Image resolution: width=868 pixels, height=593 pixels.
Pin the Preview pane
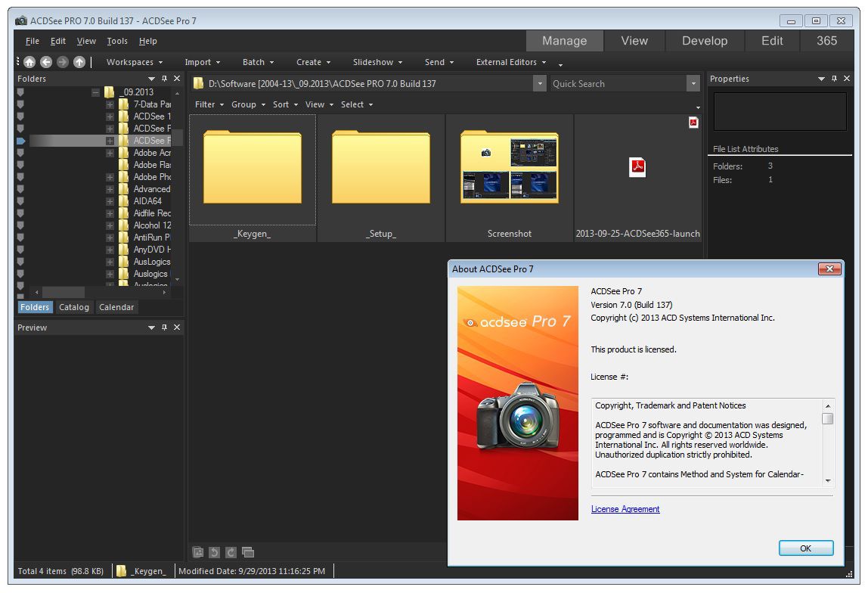pyautogui.click(x=164, y=328)
